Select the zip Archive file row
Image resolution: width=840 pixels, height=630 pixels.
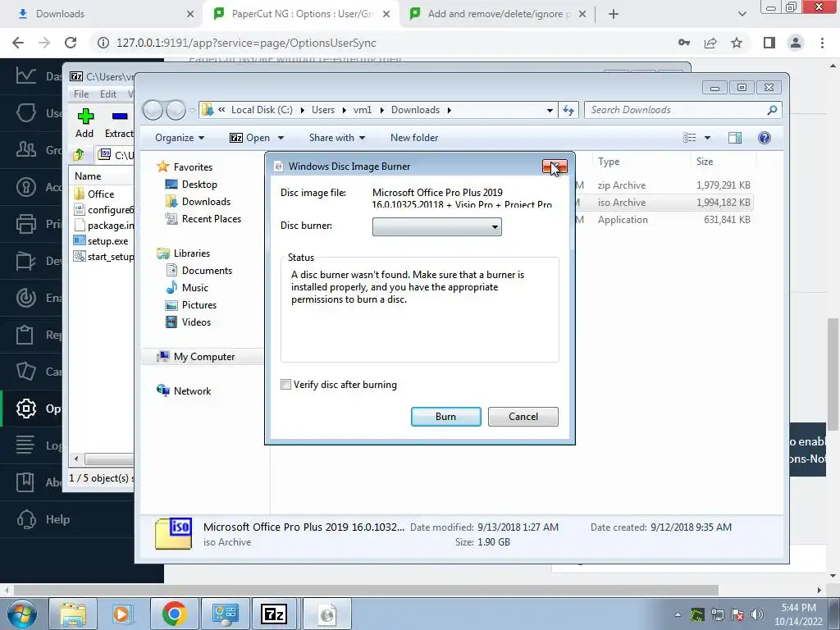(x=663, y=185)
